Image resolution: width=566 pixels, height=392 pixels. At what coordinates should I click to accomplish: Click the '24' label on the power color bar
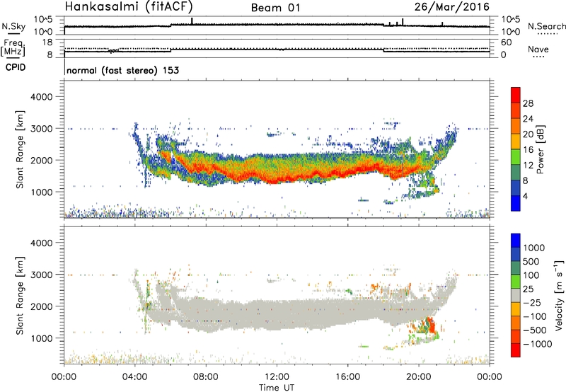[x=528, y=119]
